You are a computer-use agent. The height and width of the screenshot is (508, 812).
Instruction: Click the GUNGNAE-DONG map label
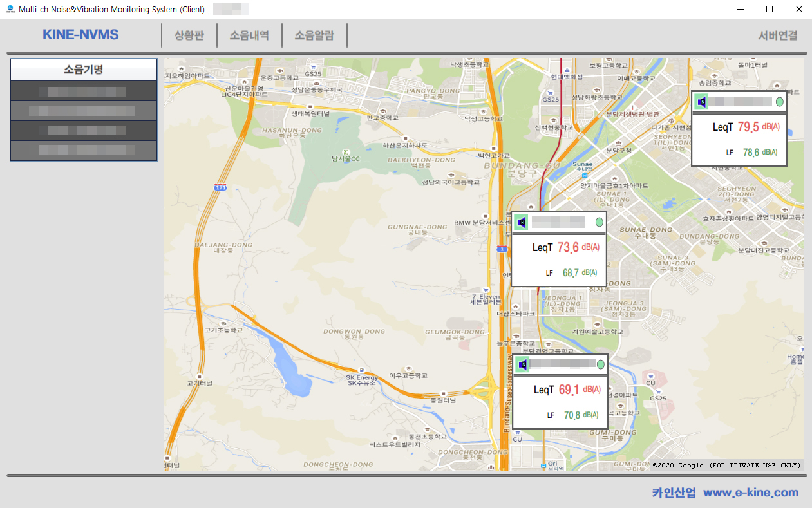(417, 227)
